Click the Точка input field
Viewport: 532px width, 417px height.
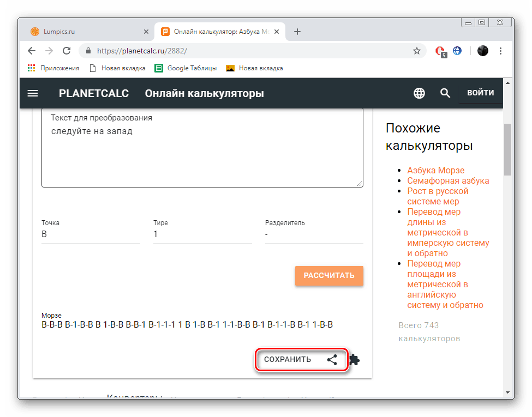[91, 234]
